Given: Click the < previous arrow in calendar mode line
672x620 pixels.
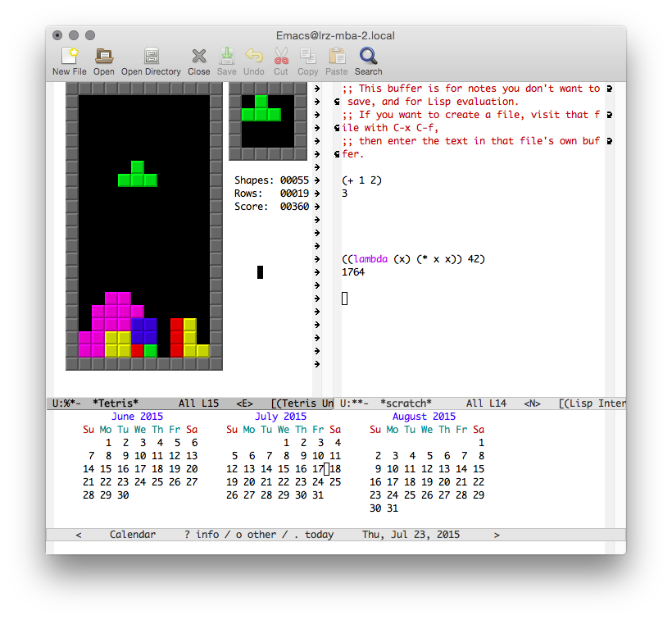Looking at the screenshot, I should pyautogui.click(x=79, y=535).
